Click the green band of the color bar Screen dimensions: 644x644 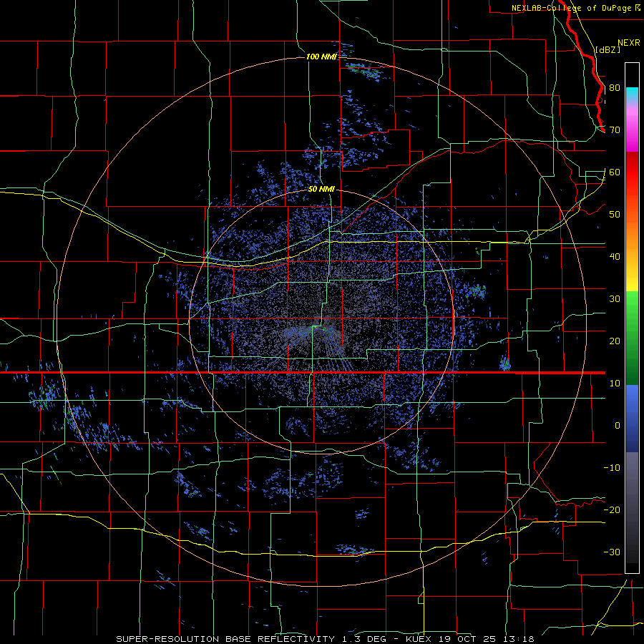click(632, 338)
